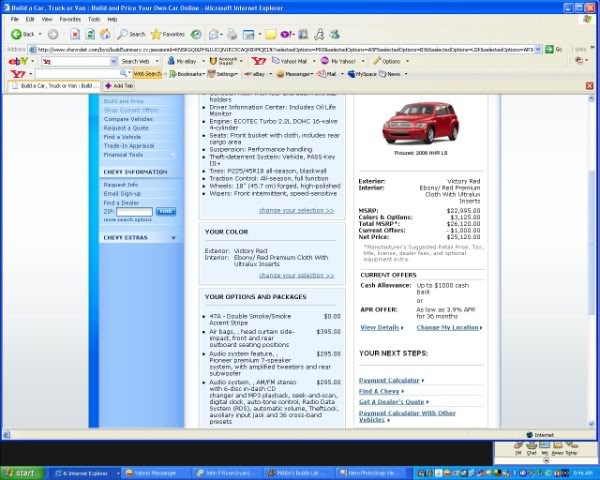Viewport: 600px width, 480px height.
Task: Open Email Sign-up link in sidebar
Action: pos(122,194)
